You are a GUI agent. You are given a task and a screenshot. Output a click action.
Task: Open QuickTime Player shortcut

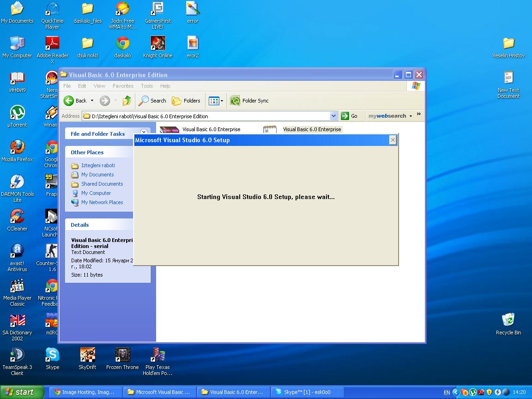click(x=52, y=16)
